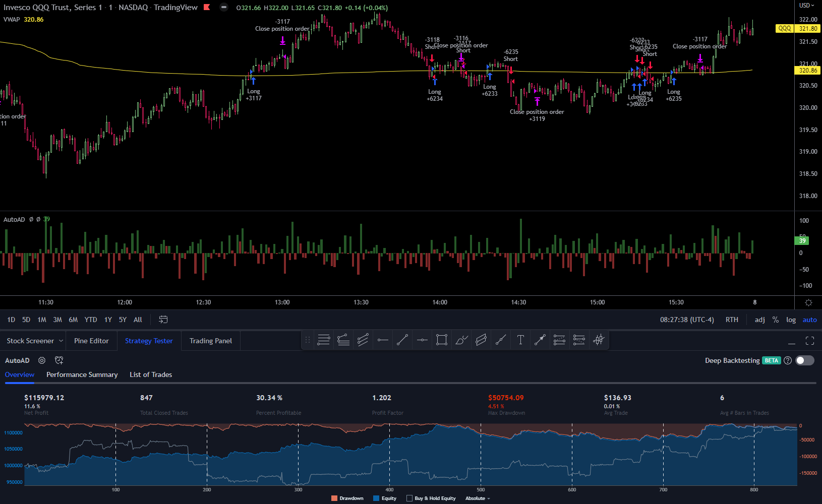Screen dimensions: 822x504
Task: Set chart range to 3M
Action: (57, 320)
